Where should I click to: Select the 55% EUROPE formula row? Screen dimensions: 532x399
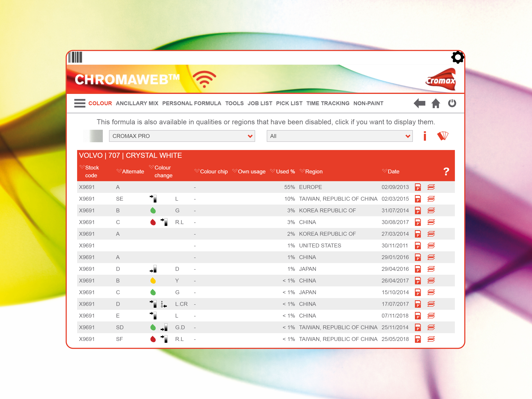(266, 187)
